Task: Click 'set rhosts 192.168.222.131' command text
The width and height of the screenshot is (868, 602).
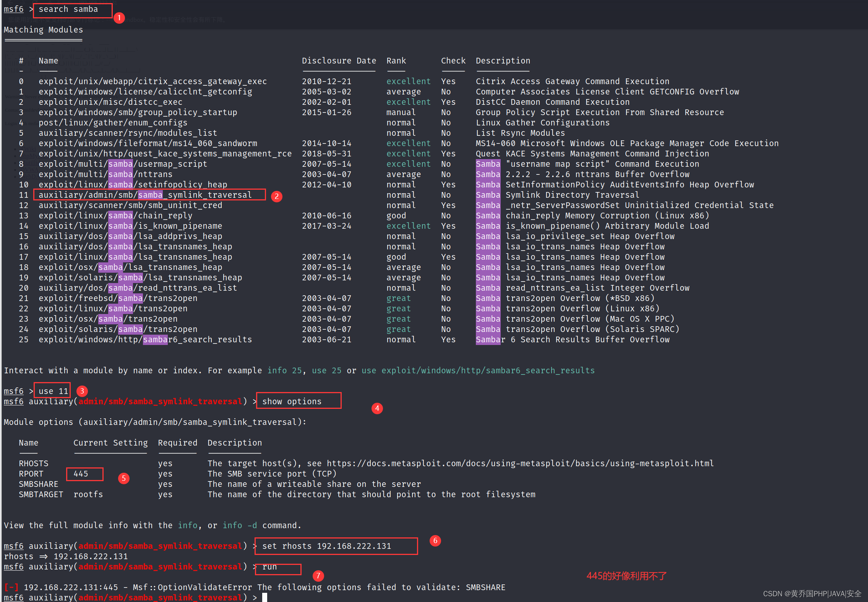Action: point(327,546)
